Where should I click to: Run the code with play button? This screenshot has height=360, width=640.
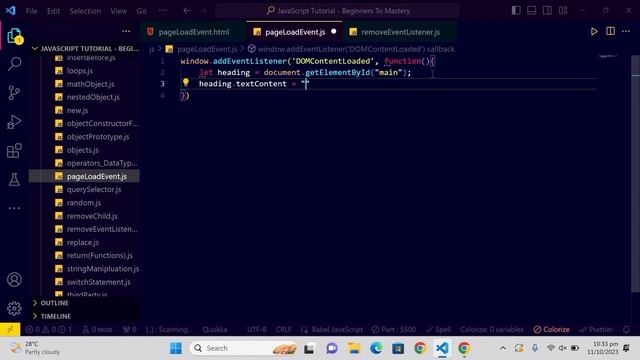tap(594, 32)
